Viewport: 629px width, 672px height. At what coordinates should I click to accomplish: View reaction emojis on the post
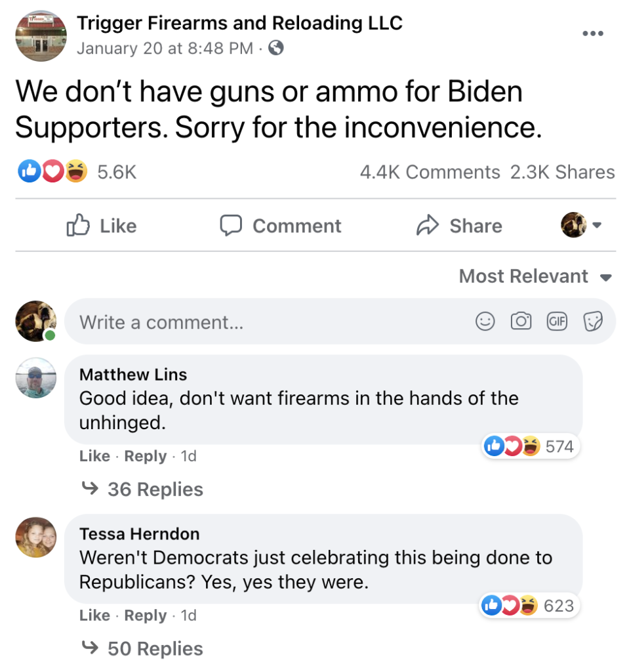52,172
